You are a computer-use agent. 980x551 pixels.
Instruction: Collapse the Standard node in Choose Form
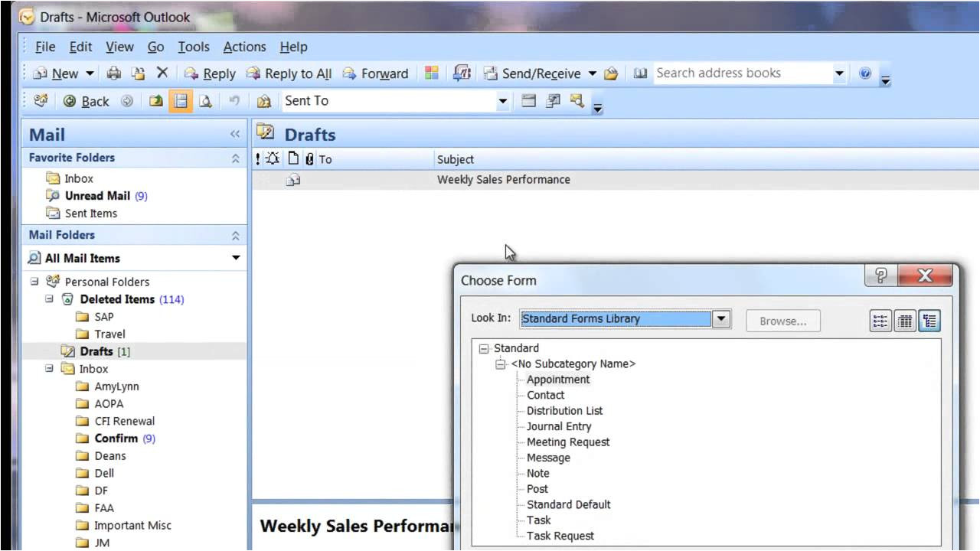(484, 348)
